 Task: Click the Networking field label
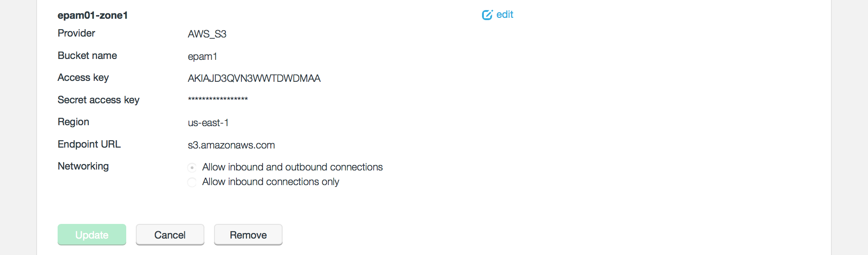click(83, 166)
